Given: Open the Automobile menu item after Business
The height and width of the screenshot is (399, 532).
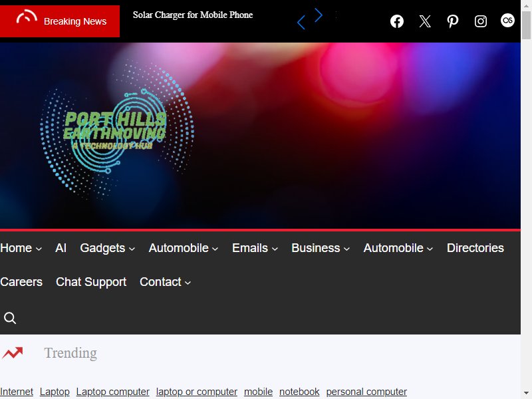Looking at the screenshot, I should click(x=394, y=248).
